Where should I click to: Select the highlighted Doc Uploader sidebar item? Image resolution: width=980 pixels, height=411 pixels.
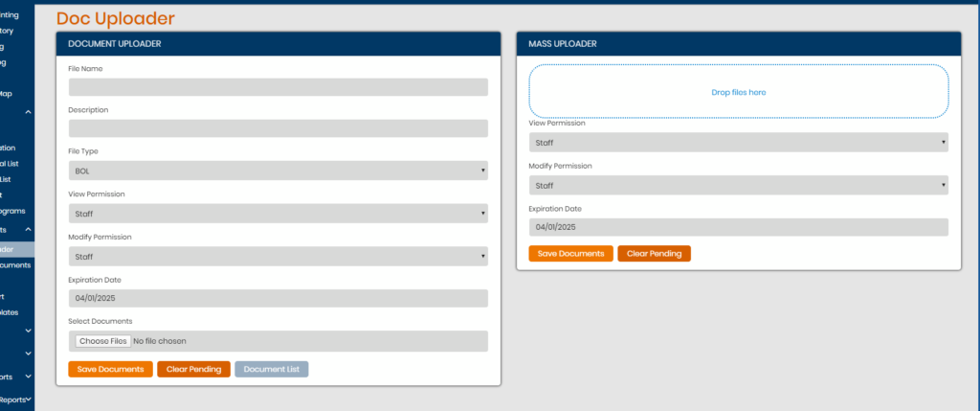click(x=17, y=249)
